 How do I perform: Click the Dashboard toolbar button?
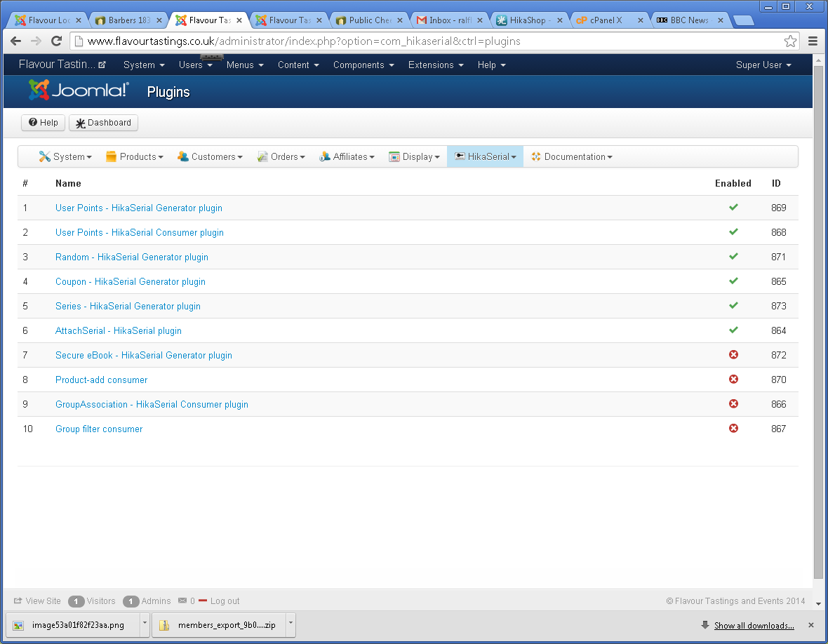point(104,123)
